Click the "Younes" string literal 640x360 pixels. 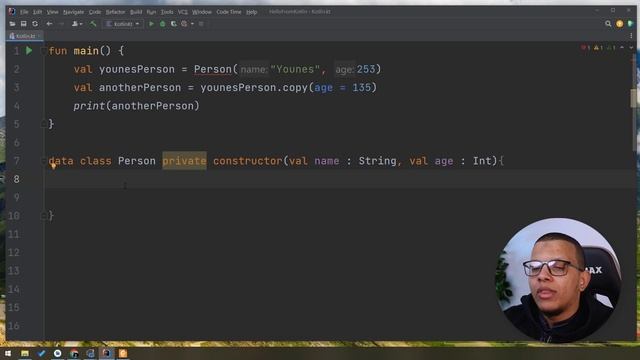coord(295,69)
